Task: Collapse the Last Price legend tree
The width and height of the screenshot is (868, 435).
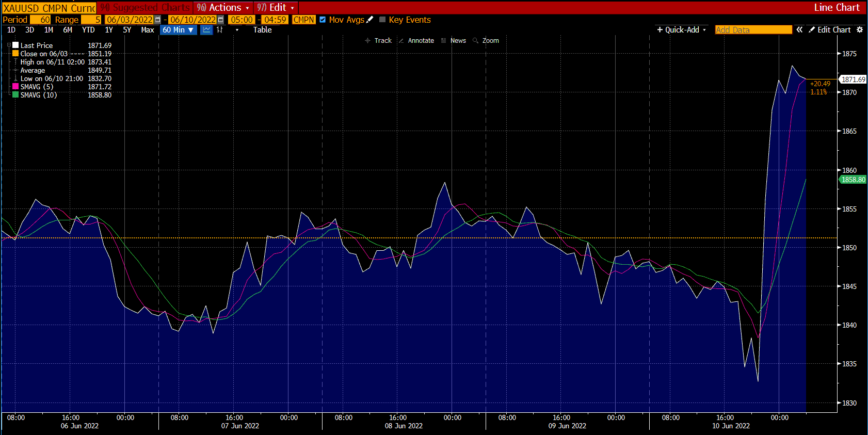Action: 9,45
